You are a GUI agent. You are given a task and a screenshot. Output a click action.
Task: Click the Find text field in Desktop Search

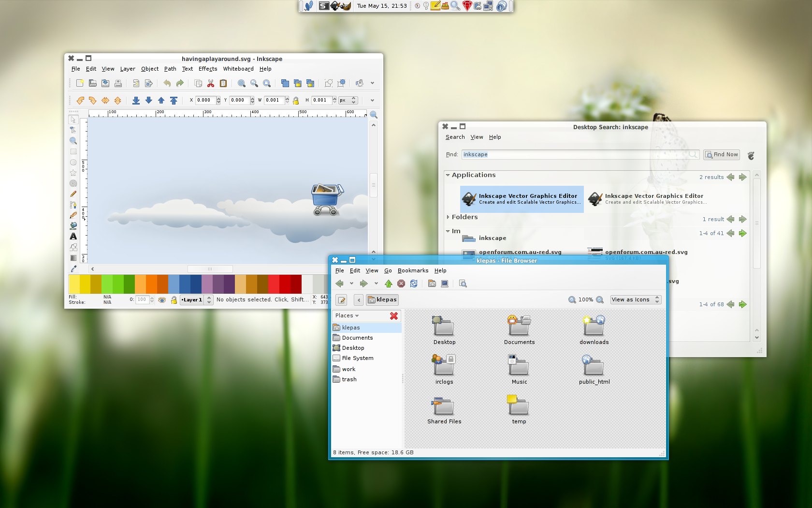click(x=580, y=154)
